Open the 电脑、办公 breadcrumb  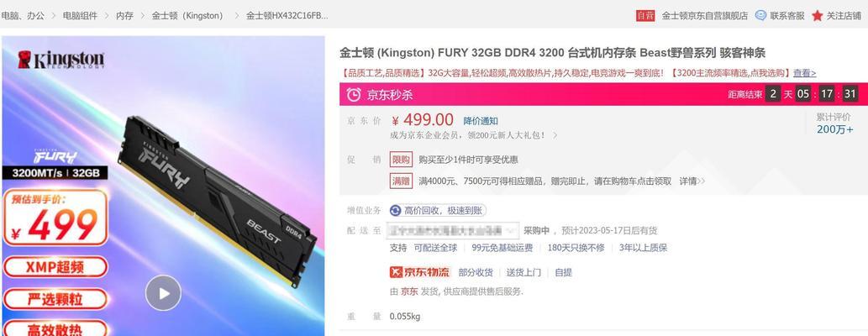(23, 15)
